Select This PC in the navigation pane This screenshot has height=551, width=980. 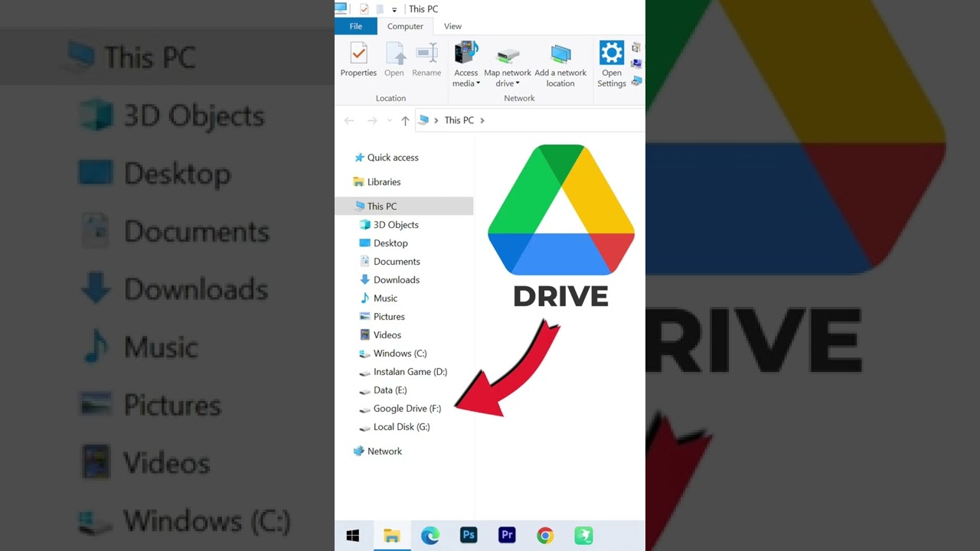404,206
